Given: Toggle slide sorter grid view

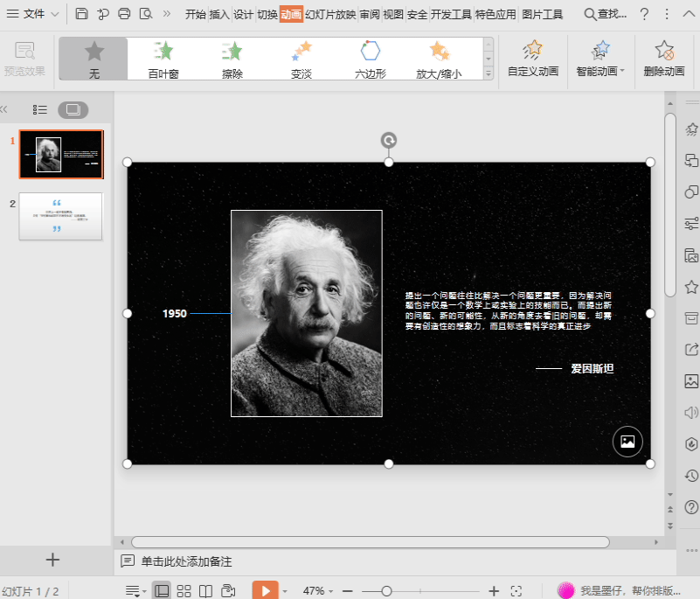Looking at the screenshot, I should coord(184,591).
